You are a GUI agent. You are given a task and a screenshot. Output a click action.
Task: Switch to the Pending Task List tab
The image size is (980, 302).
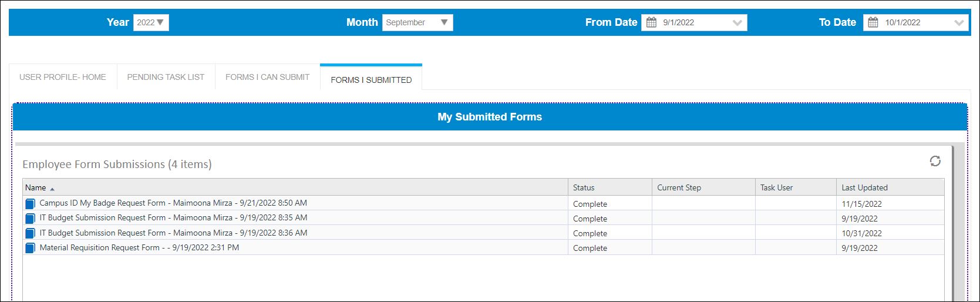[x=166, y=77]
